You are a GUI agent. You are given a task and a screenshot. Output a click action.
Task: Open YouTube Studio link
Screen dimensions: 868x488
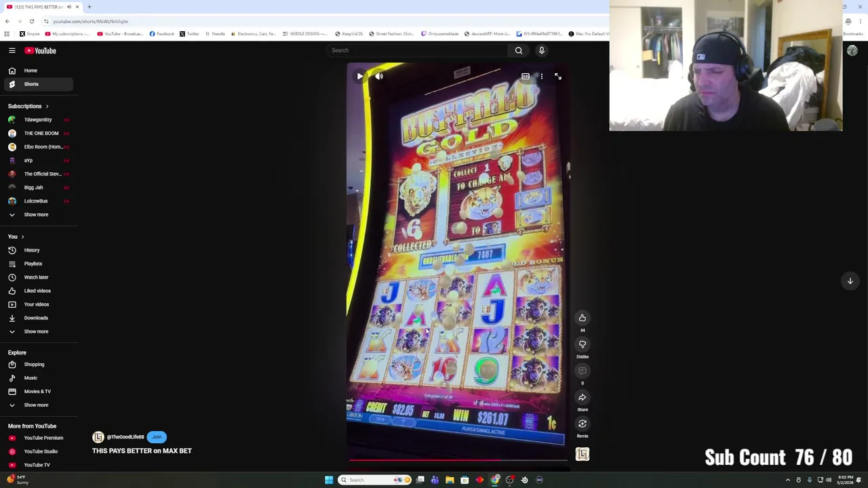(x=37, y=451)
